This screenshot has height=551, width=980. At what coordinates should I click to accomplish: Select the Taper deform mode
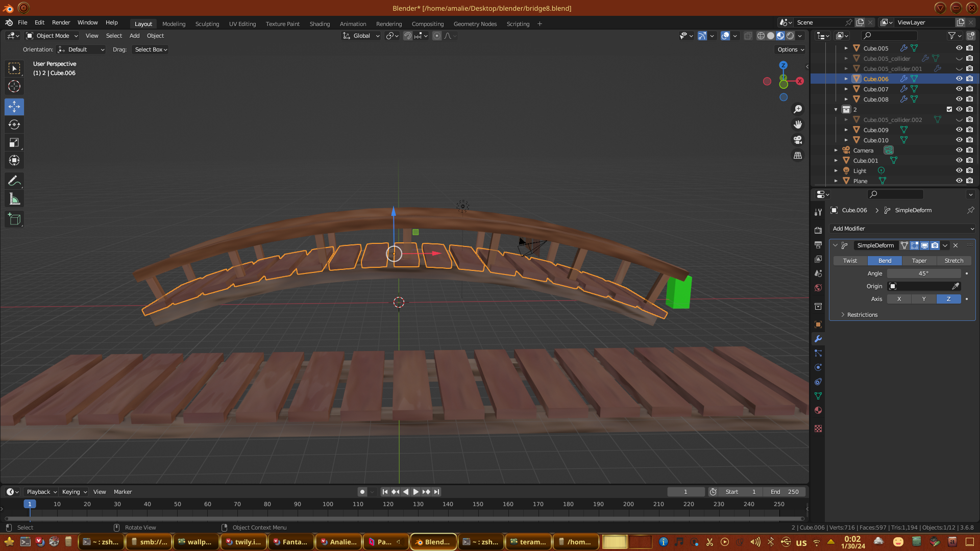tap(919, 261)
